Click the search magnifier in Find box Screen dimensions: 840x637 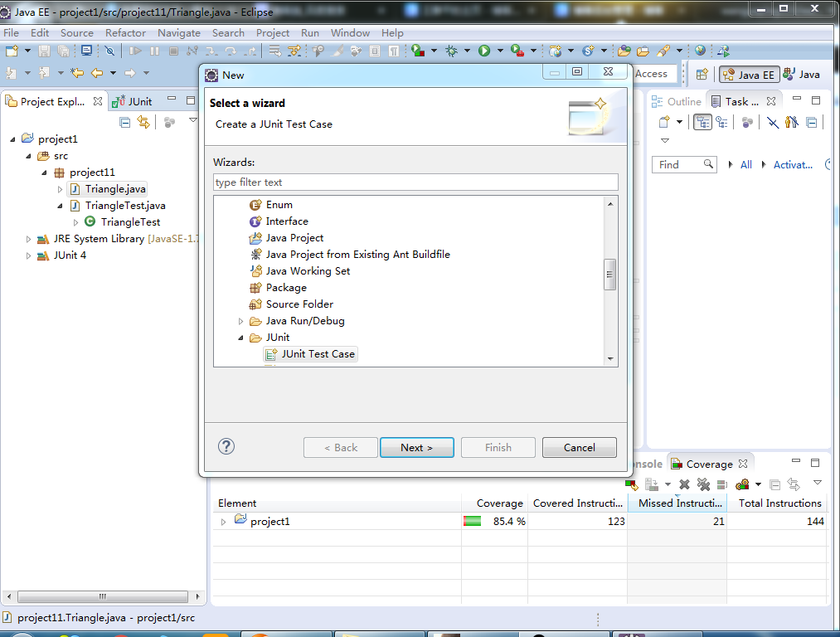pyautogui.click(x=708, y=164)
